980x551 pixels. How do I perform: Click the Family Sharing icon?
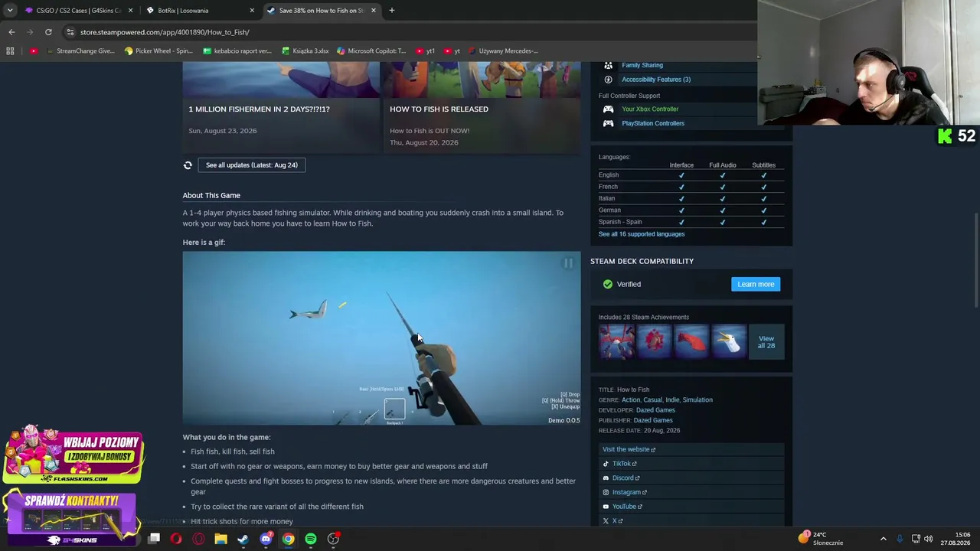tap(608, 65)
